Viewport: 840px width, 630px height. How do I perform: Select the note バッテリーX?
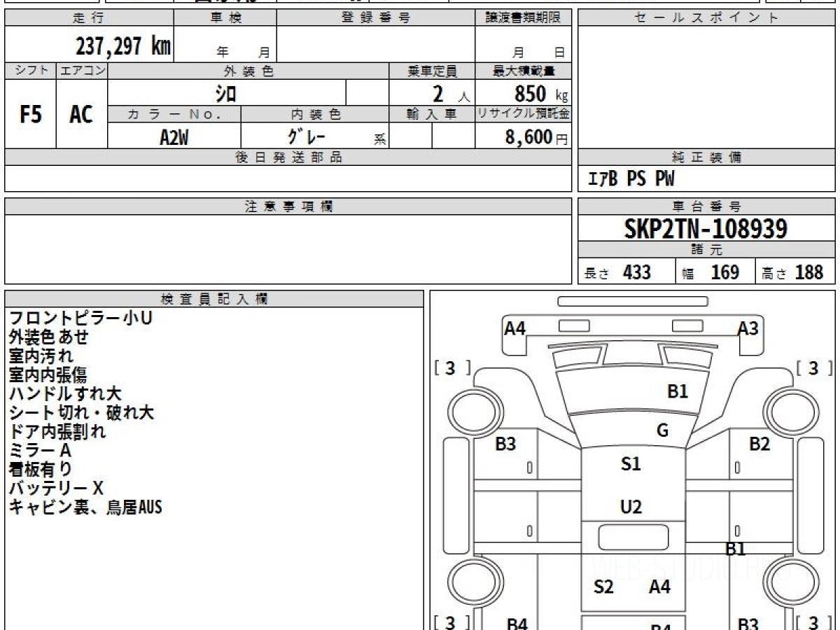[x=56, y=488]
